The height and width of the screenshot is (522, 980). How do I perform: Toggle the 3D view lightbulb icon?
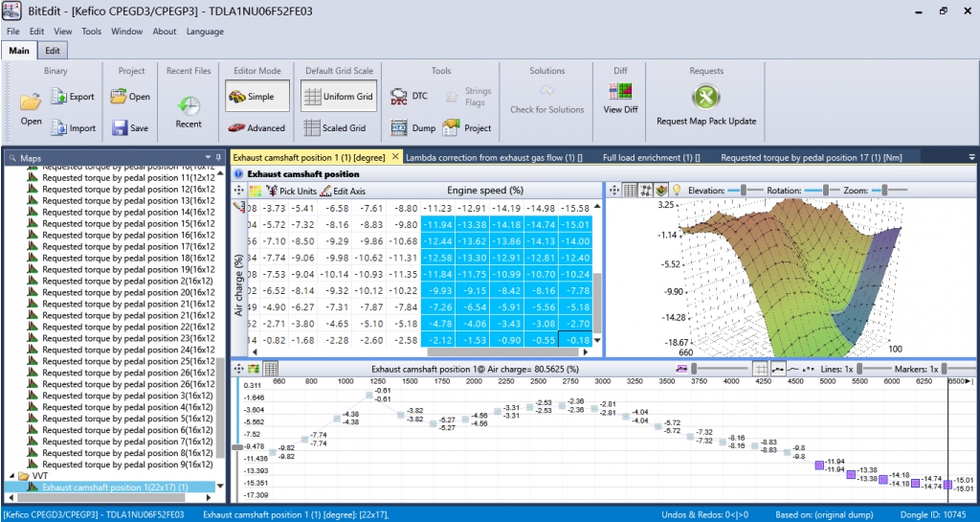tap(677, 191)
